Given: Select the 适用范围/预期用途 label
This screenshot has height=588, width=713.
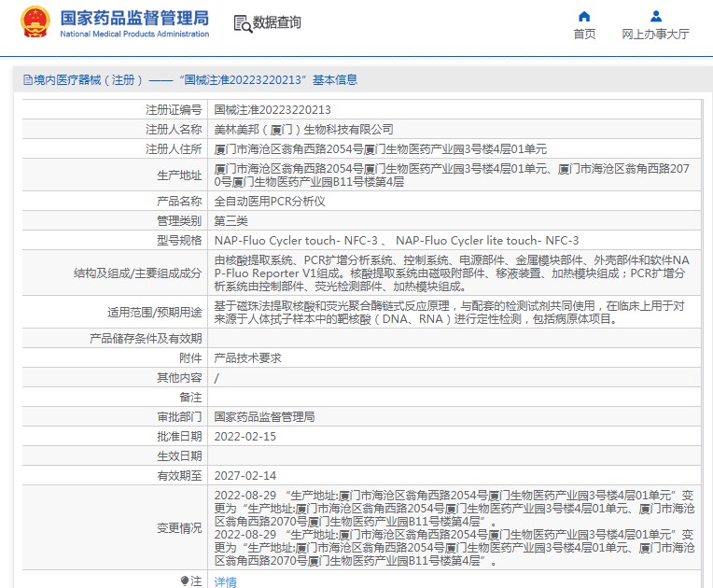Looking at the screenshot, I should pyautogui.click(x=154, y=312).
